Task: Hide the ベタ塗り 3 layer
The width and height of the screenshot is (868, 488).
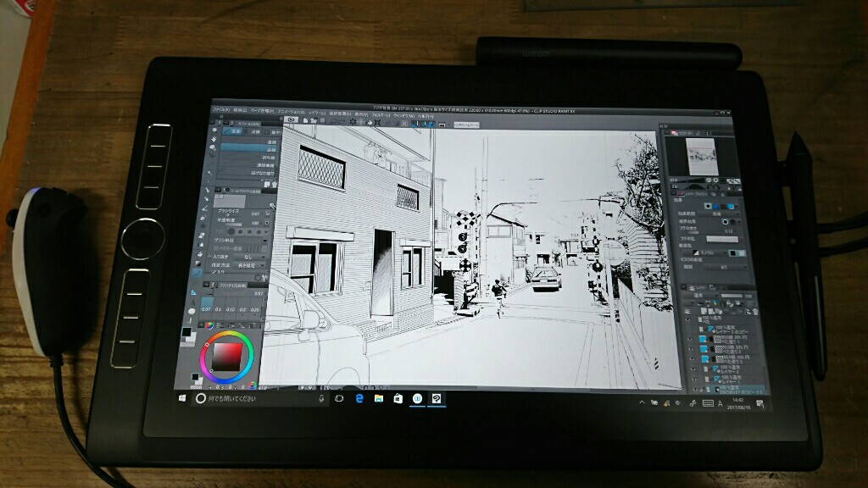Action: click(693, 359)
